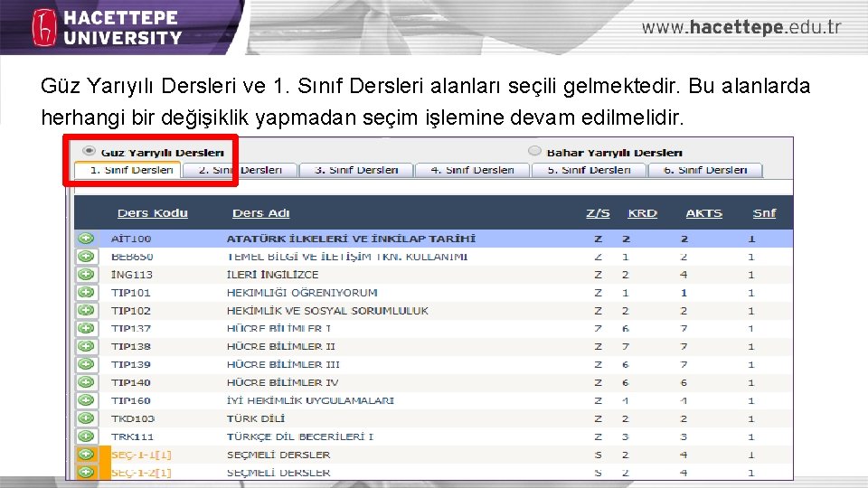
Task: Click HEKİMLİK VE SOSYAL SORUMLULUK text
Action: [x=327, y=311]
